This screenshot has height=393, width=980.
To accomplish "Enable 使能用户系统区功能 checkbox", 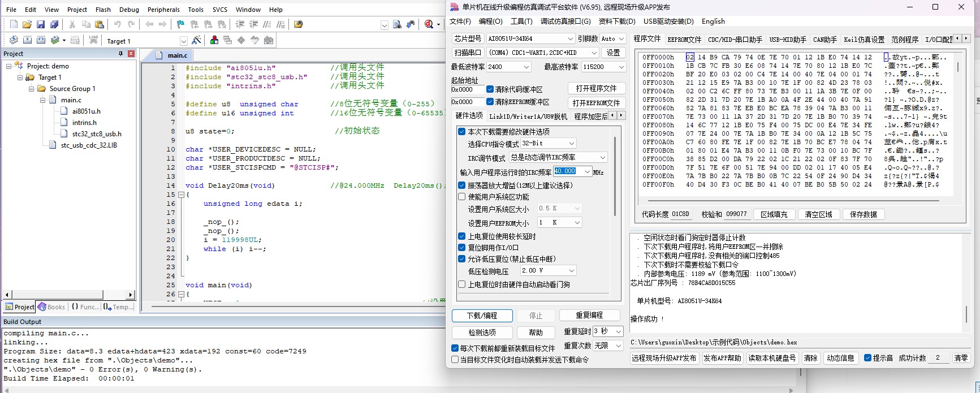I will tap(462, 197).
